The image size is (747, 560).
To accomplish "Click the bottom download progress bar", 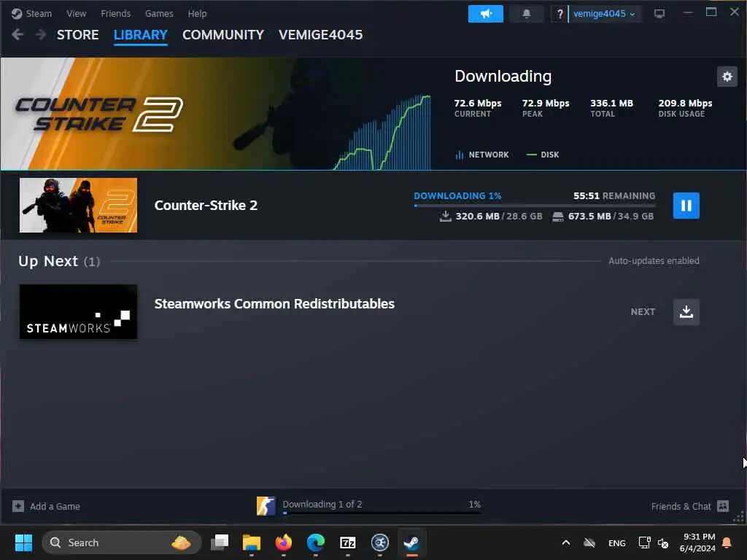I will pos(382,513).
